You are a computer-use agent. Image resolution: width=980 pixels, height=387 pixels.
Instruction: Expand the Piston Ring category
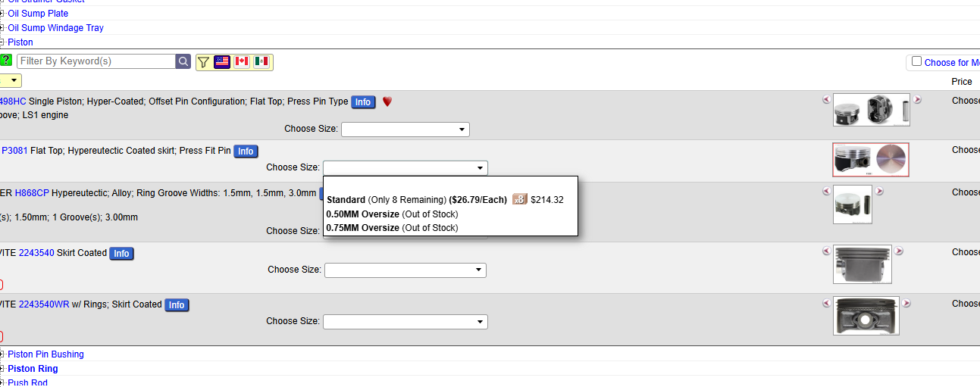click(33, 369)
